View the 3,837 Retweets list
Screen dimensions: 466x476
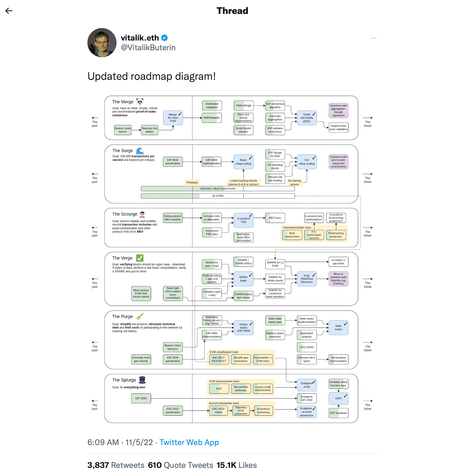coord(116,465)
